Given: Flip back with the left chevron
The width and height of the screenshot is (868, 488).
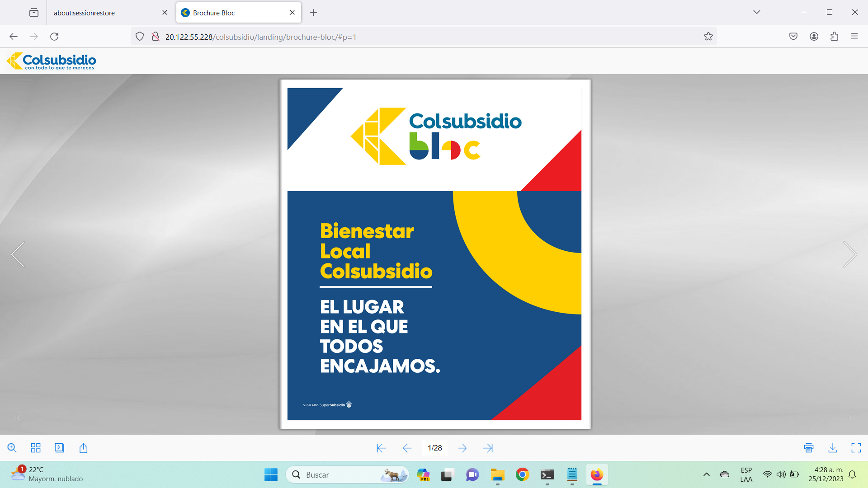Looking at the screenshot, I should (x=18, y=254).
